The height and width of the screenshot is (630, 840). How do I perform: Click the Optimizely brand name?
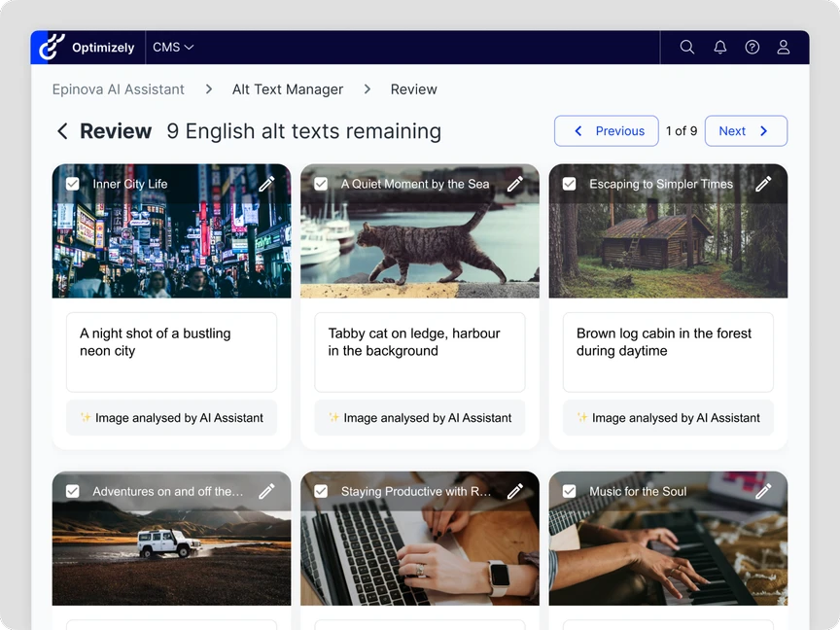click(x=103, y=48)
